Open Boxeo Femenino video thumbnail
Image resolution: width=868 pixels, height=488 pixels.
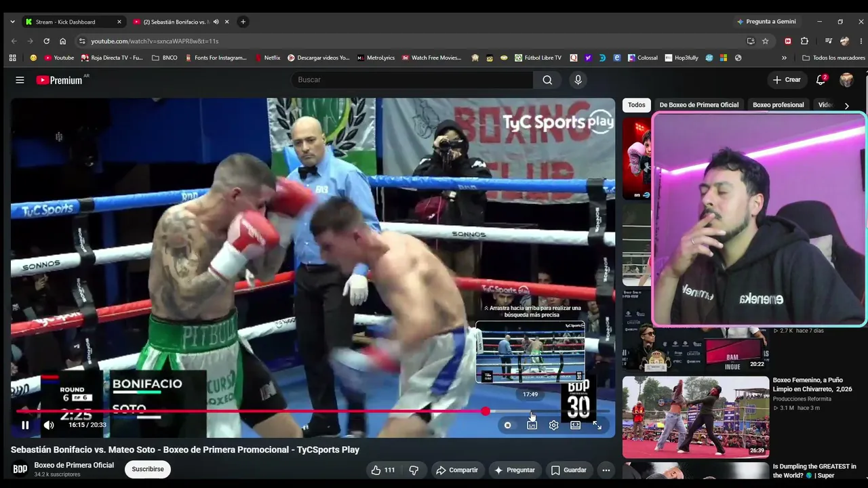click(696, 417)
